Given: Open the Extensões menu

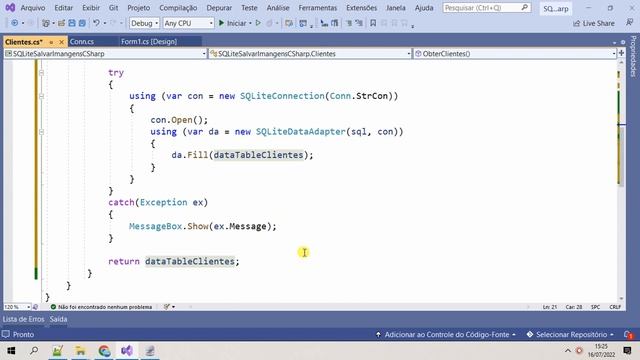Looking at the screenshot, I should point(361,8).
